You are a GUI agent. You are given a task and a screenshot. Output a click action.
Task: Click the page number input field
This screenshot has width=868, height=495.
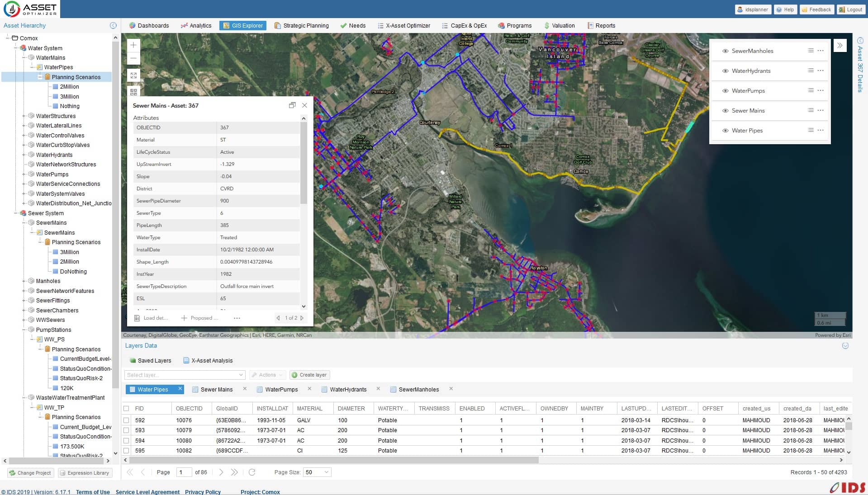click(x=183, y=472)
